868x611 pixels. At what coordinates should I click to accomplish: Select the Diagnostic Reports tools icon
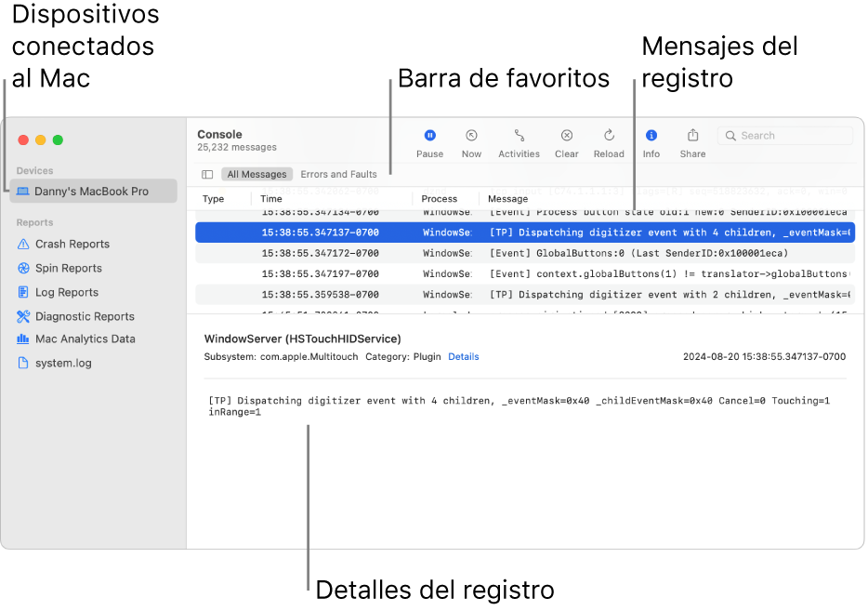(x=23, y=316)
